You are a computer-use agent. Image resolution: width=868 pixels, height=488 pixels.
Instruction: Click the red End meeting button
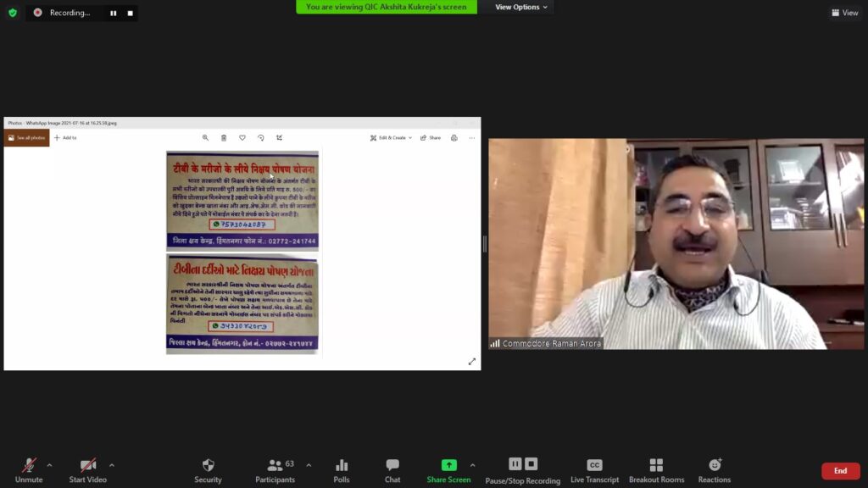pos(840,471)
